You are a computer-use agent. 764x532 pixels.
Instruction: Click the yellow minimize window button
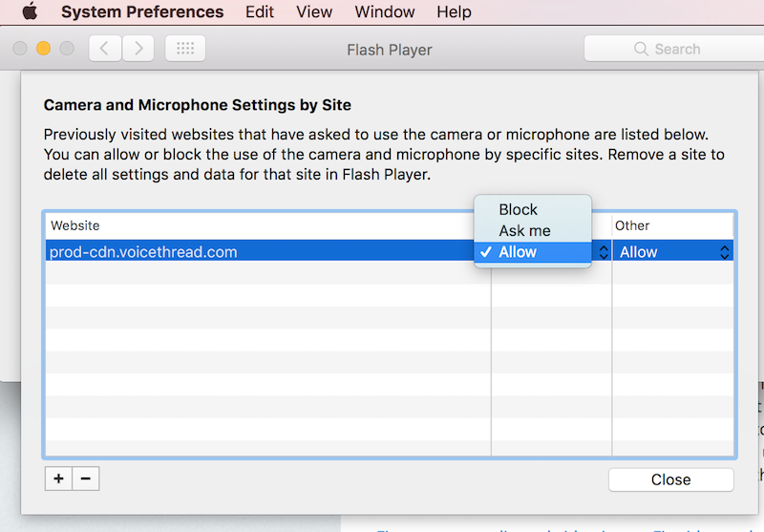coord(43,48)
